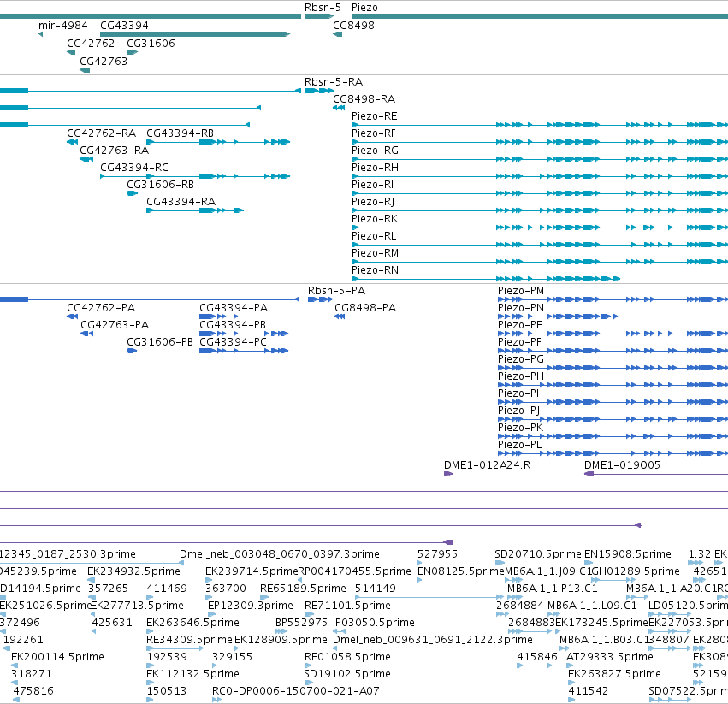This screenshot has height=704, width=728.
Task: Select transcript Piezo-RK
Action: (374, 219)
